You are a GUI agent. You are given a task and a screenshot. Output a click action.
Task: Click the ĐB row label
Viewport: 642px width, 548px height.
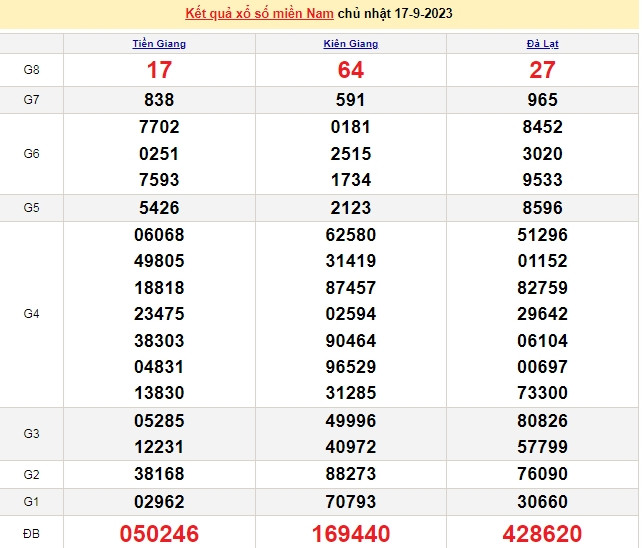(31, 534)
